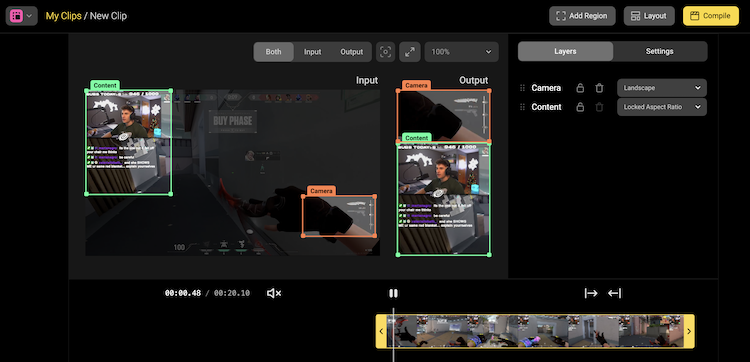This screenshot has width=750, height=362.
Task: Unmute audio with the speaker icon
Action: [x=274, y=293]
